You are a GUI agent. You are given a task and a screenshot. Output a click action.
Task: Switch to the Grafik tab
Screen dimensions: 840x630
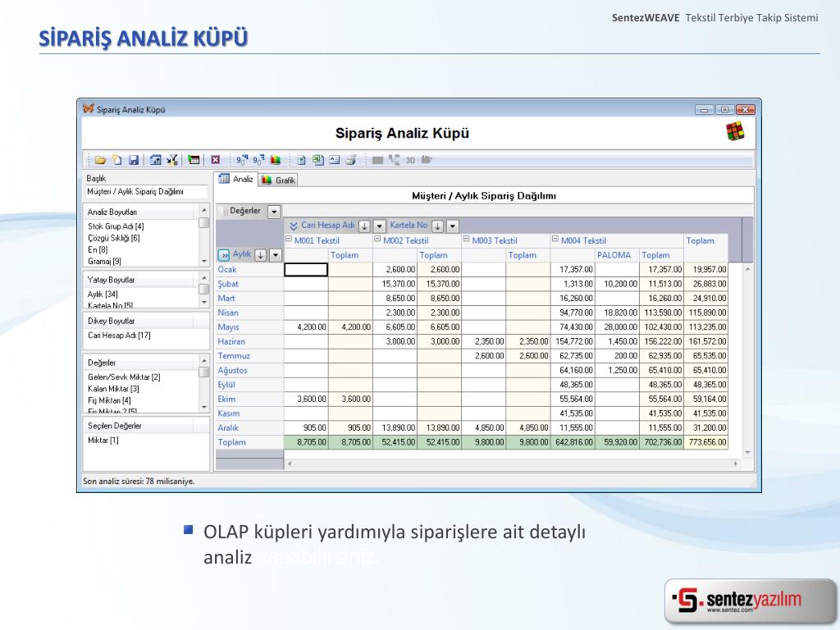pos(279,180)
